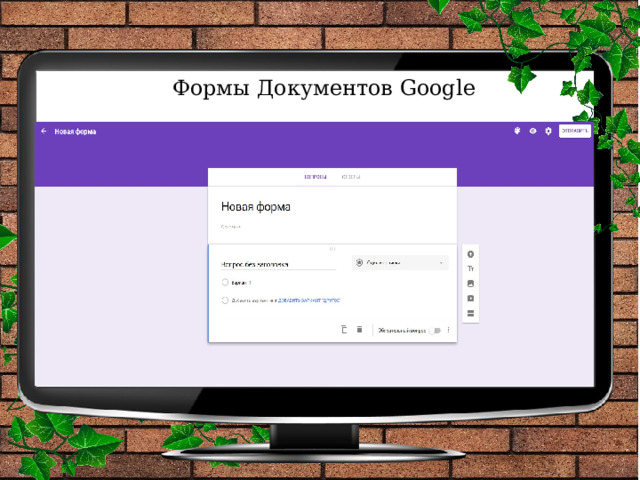Open the color palette theme icon
Viewport: 640px width, 480px height.
(517, 131)
